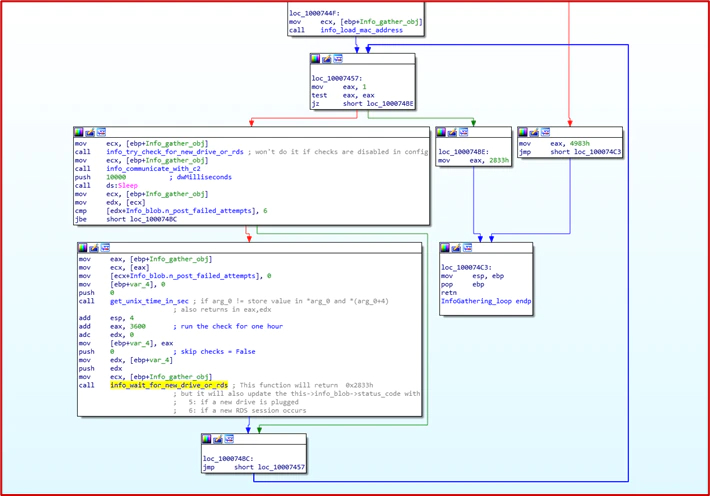Click the 10000 value pushed before Sleep
This screenshot has width=710, height=496.
pyautogui.click(x=116, y=177)
